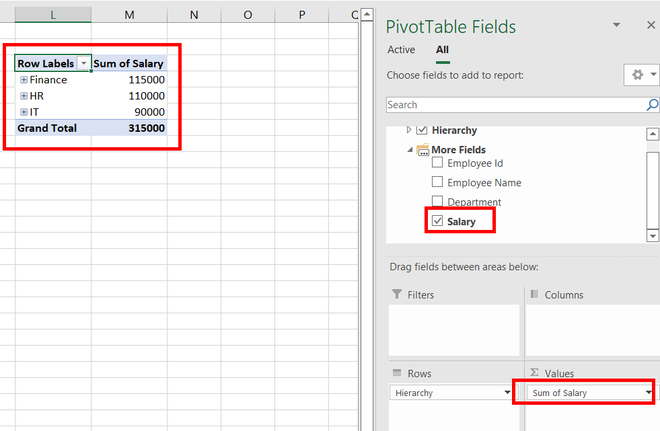
Task: Select column P header
Action: (x=301, y=15)
